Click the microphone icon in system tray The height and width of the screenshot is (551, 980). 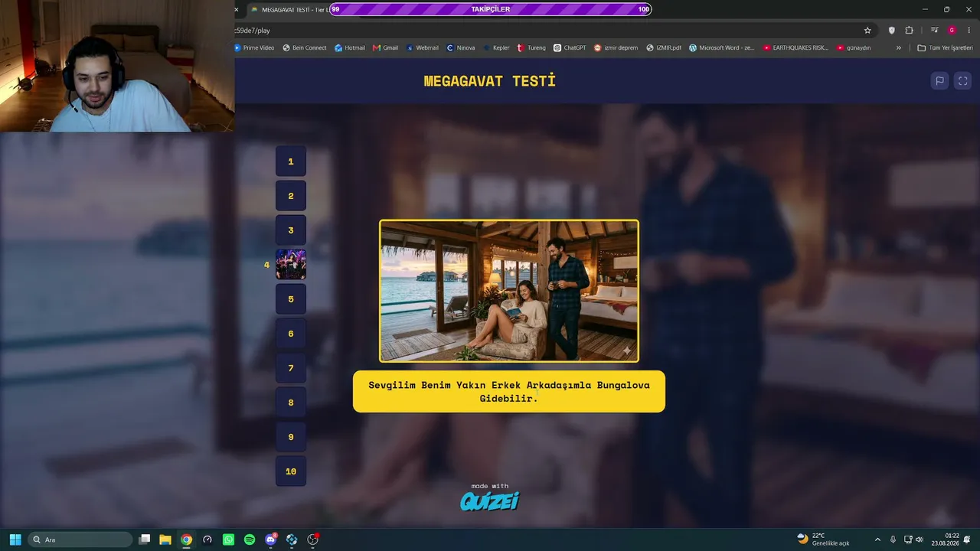coord(893,540)
